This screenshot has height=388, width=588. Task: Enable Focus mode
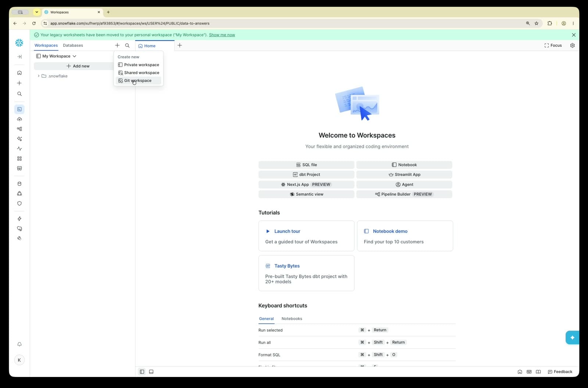tap(553, 46)
